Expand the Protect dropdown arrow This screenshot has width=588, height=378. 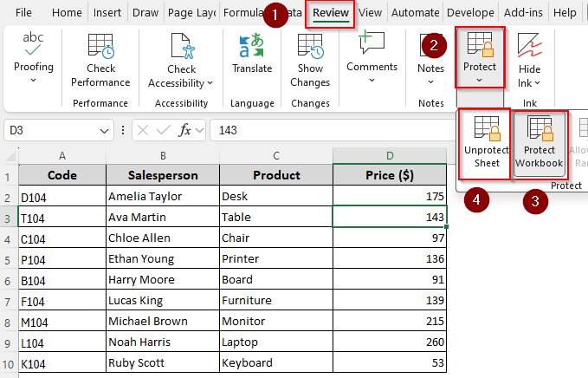tap(480, 81)
